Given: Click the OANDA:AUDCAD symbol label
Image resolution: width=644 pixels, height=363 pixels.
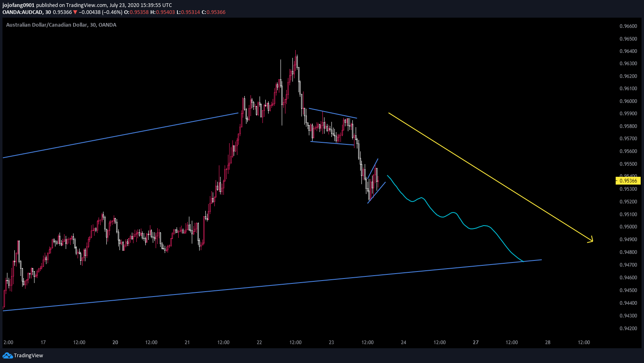Looking at the screenshot, I should click(x=23, y=12).
